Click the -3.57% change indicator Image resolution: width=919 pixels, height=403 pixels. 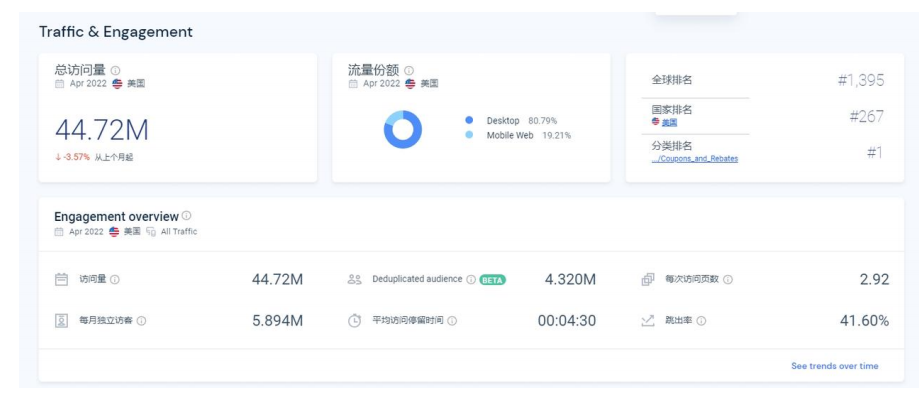pos(73,157)
